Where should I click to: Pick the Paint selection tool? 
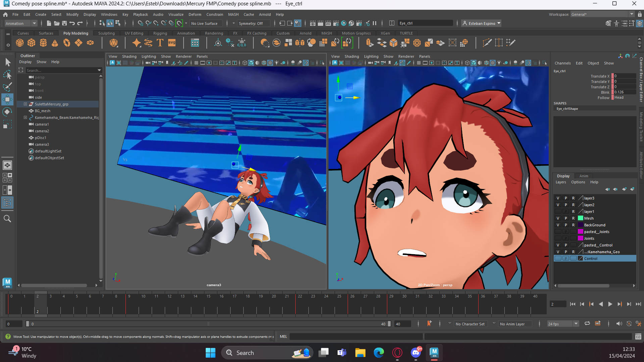(x=7, y=87)
